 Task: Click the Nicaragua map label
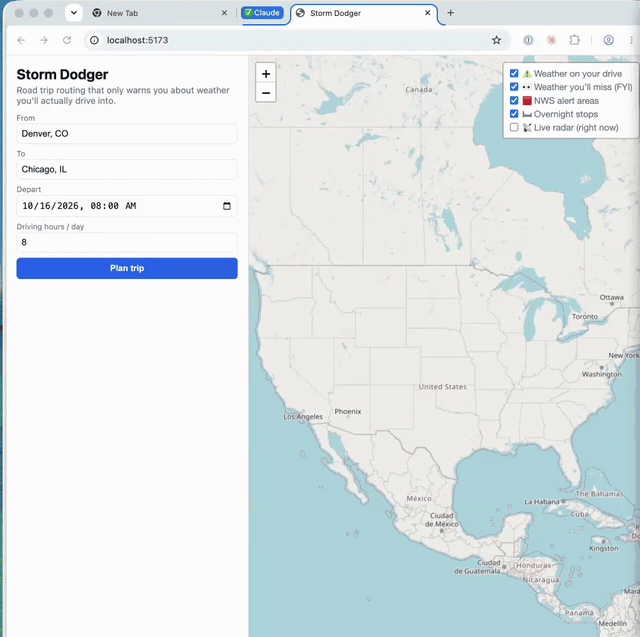point(540,579)
